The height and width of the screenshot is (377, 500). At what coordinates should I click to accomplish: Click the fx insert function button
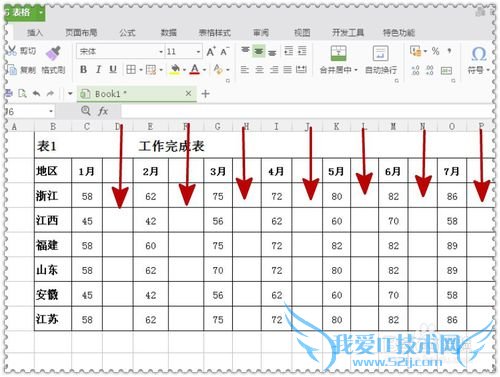[x=103, y=111]
